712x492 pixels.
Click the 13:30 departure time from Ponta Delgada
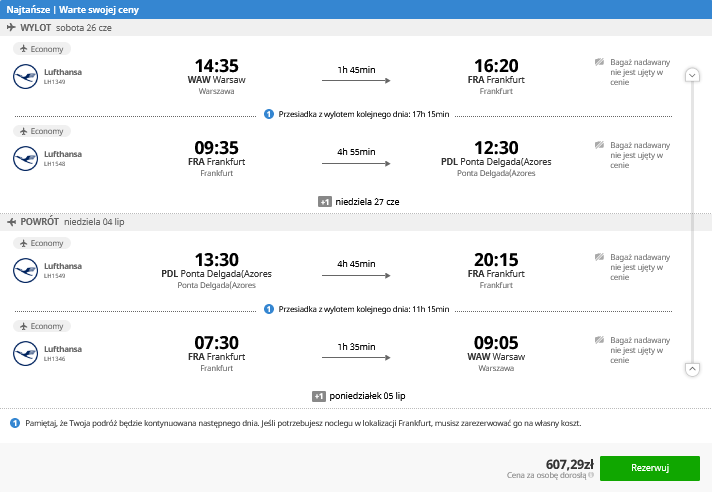pos(217,260)
